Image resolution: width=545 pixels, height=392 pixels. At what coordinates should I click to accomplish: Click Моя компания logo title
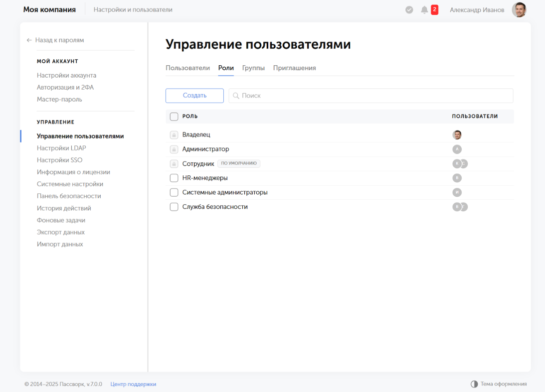click(x=49, y=10)
